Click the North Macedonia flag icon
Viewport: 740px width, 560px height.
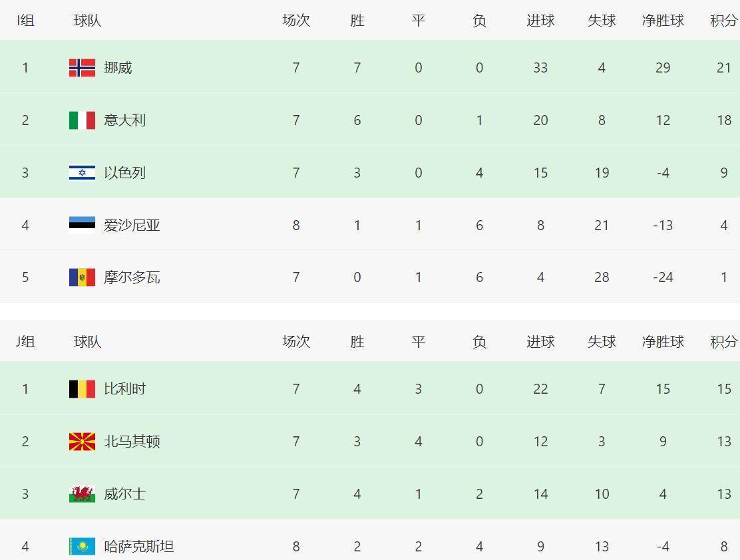tap(82, 442)
